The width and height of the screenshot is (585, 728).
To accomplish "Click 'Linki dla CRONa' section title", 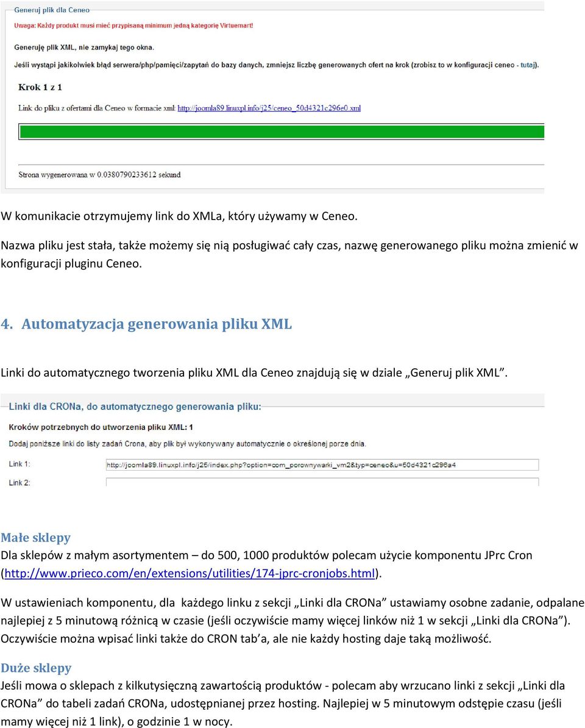I will [x=135, y=407].
